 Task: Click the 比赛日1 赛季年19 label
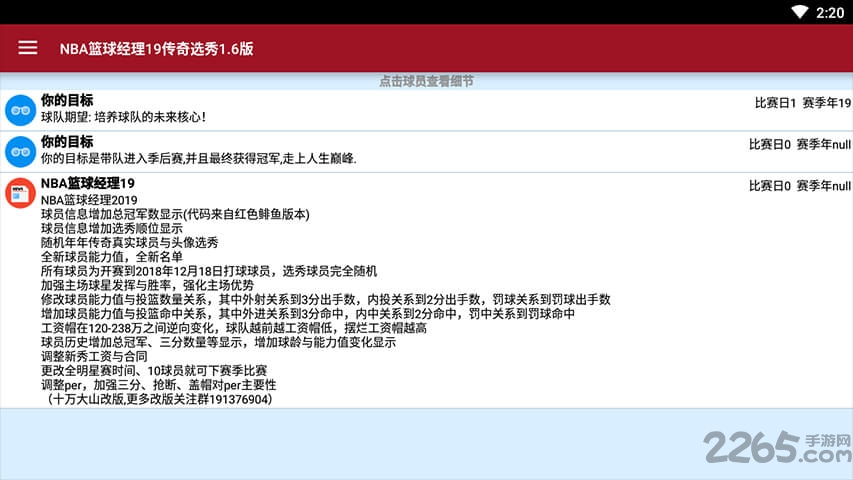tap(802, 103)
